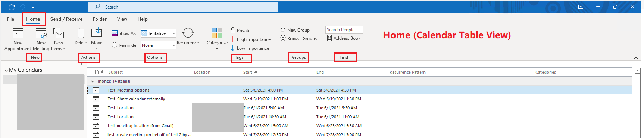
Task: Click the scrollbar up arrow in list
Action: pos(638,71)
